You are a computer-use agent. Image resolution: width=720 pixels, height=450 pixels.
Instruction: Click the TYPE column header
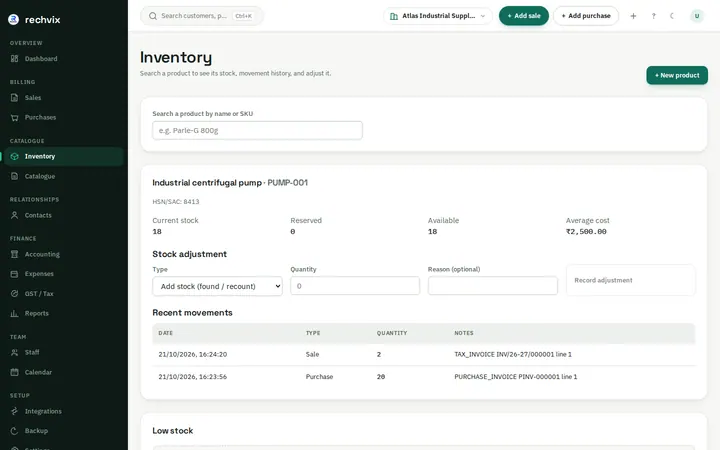tap(313, 333)
